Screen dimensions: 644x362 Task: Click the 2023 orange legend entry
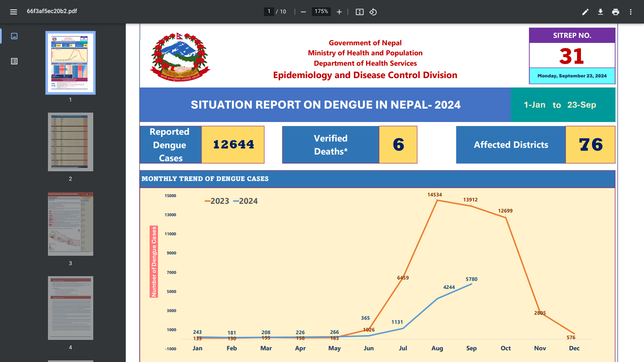point(217,201)
